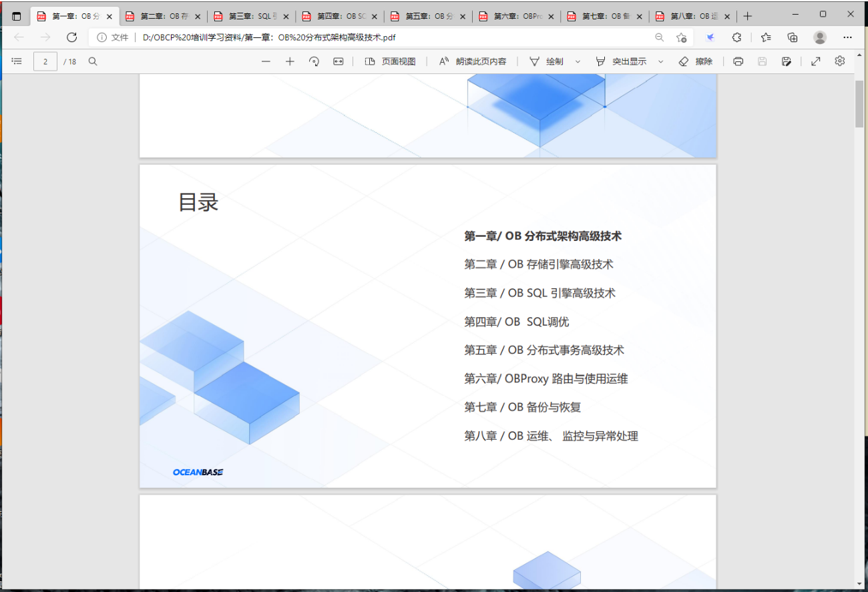Switch to tab 第六章: OBPro
868x592 pixels.
pyautogui.click(x=517, y=17)
